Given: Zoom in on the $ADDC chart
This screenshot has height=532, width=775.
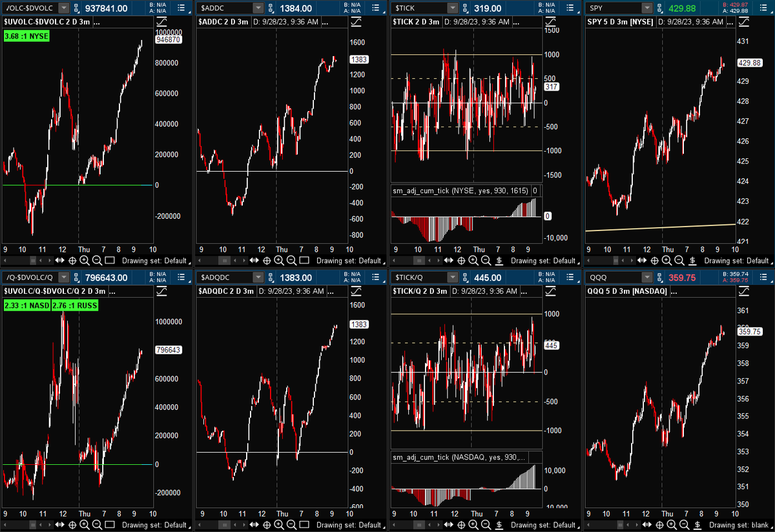Looking at the screenshot, I should click(x=279, y=261).
